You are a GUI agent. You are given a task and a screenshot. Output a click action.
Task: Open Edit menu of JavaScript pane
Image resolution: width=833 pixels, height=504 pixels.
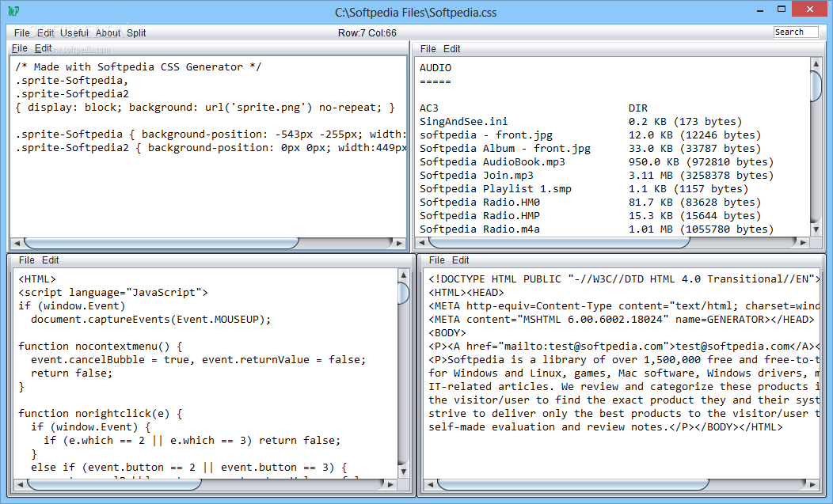tap(51, 260)
